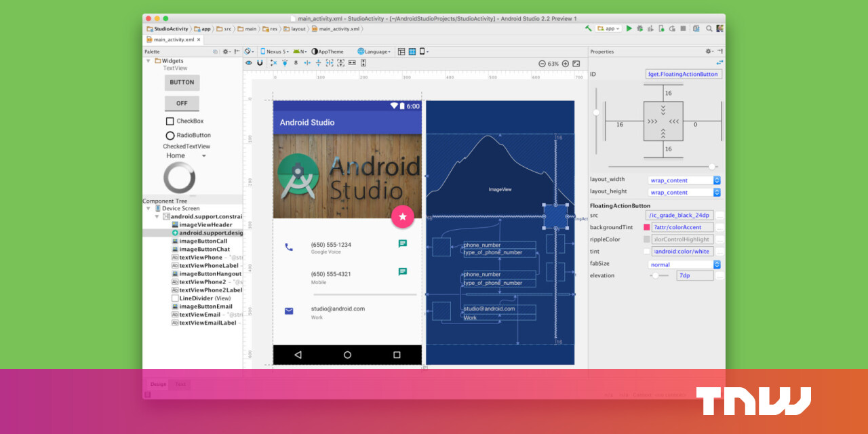The height and width of the screenshot is (434, 868).
Task: Click the zoom to fit screen icon
Action: pyautogui.click(x=576, y=63)
